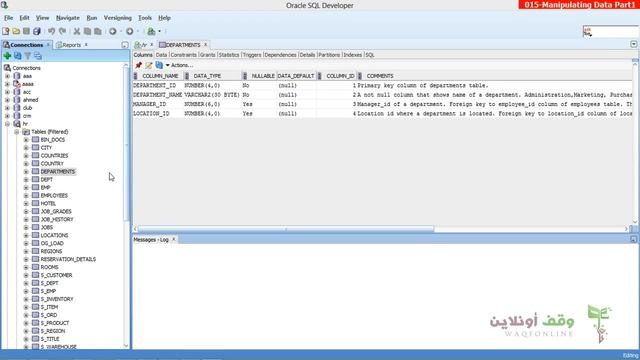
Task: Select the DEPARTMENTS table in tree
Action: coord(58,171)
